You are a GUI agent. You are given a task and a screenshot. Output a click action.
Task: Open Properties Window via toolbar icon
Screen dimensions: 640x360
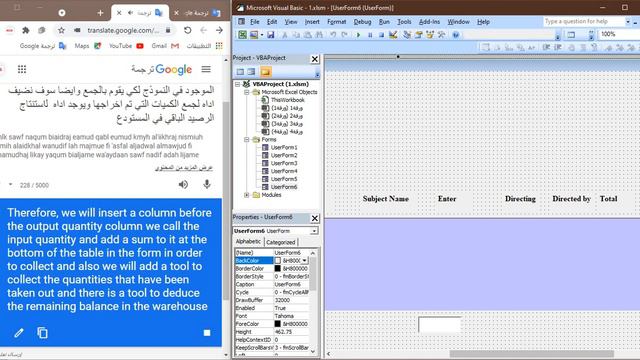pos(418,35)
